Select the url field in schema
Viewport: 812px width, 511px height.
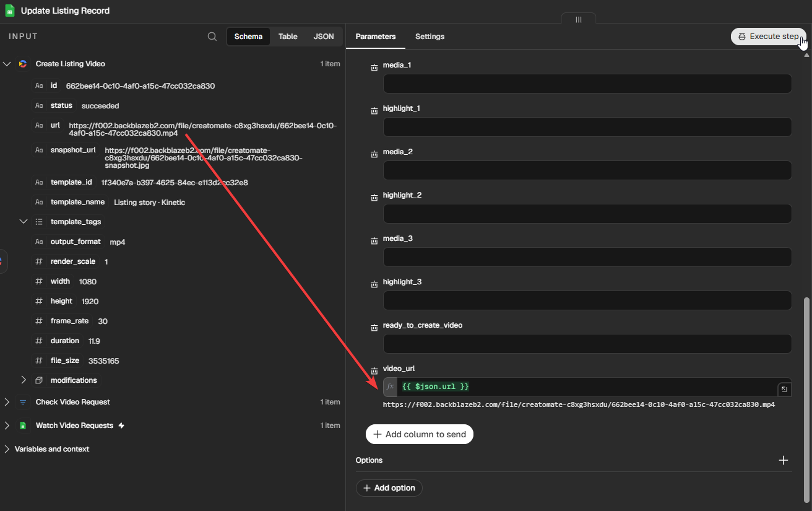point(55,125)
